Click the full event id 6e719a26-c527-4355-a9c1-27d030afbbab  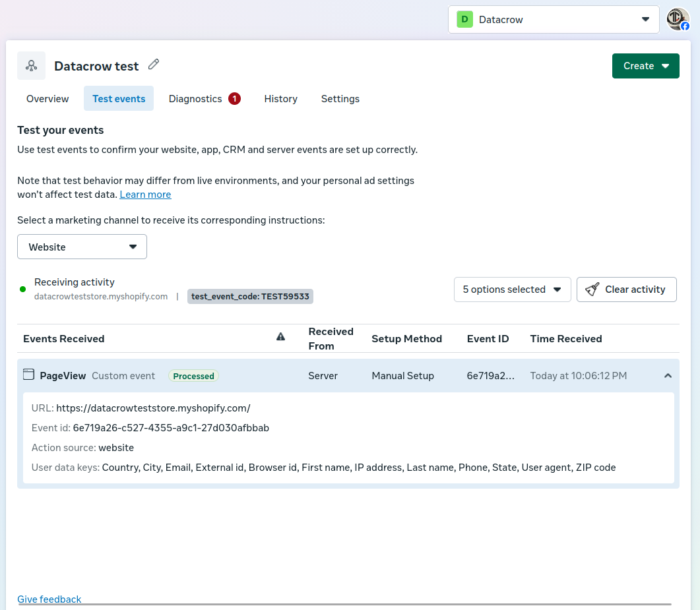[171, 428]
